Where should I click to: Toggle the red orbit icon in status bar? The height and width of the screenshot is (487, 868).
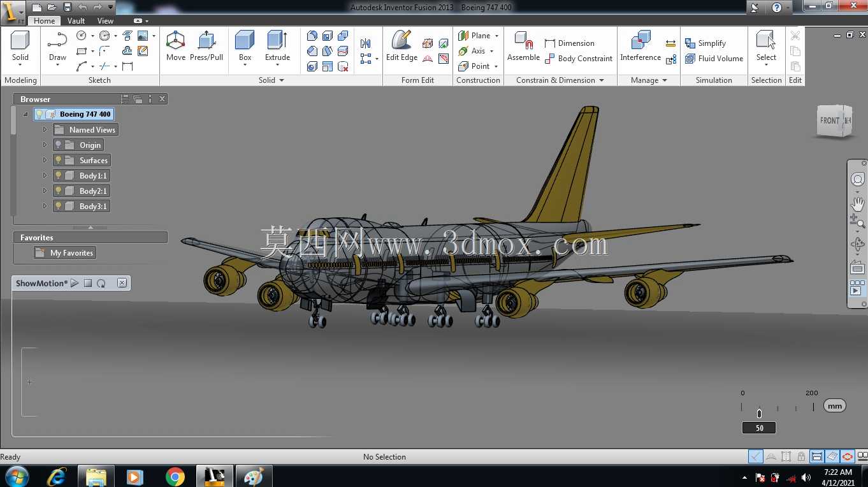pyautogui.click(x=847, y=456)
